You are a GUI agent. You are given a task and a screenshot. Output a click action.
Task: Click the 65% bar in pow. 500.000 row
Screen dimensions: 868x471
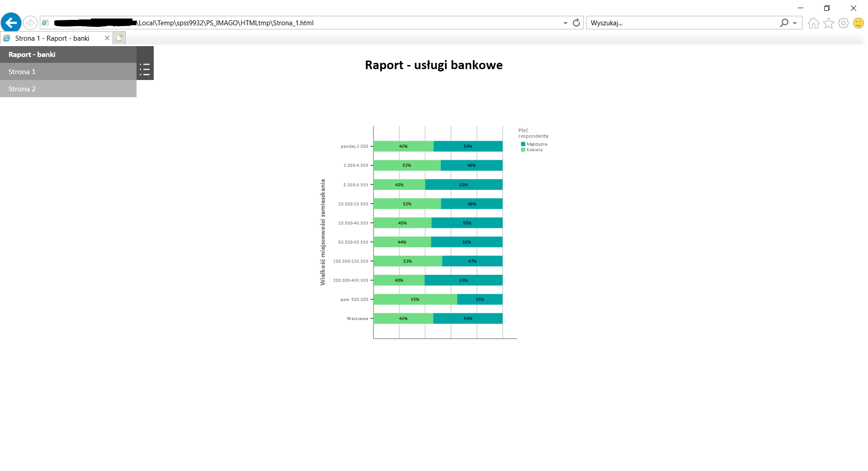pyautogui.click(x=415, y=299)
